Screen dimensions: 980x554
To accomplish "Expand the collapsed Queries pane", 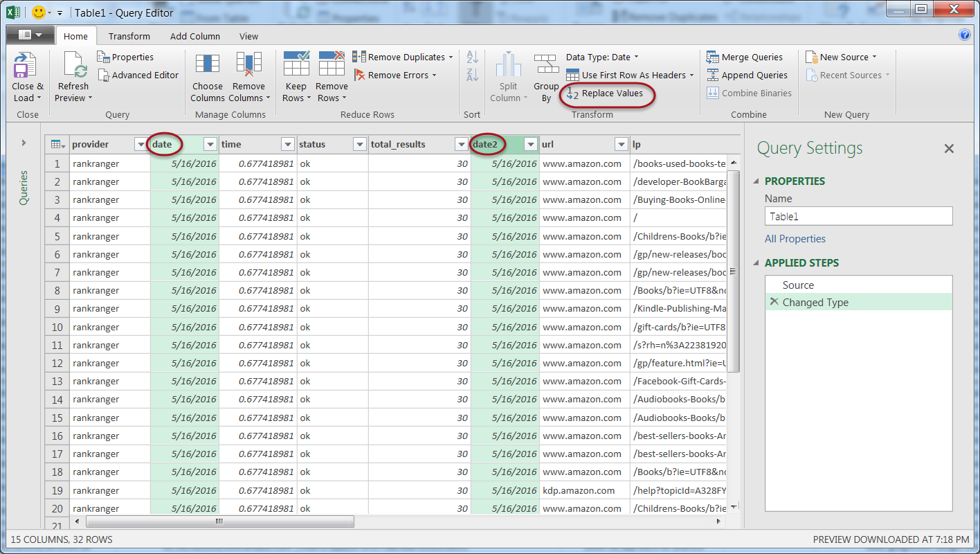I will 24,143.
